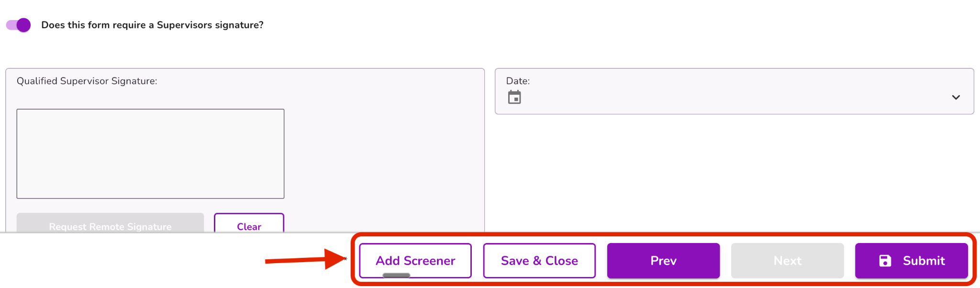The width and height of the screenshot is (980, 288).
Task: Click the small asterisk marker before Add Screener
Action: coord(345,259)
